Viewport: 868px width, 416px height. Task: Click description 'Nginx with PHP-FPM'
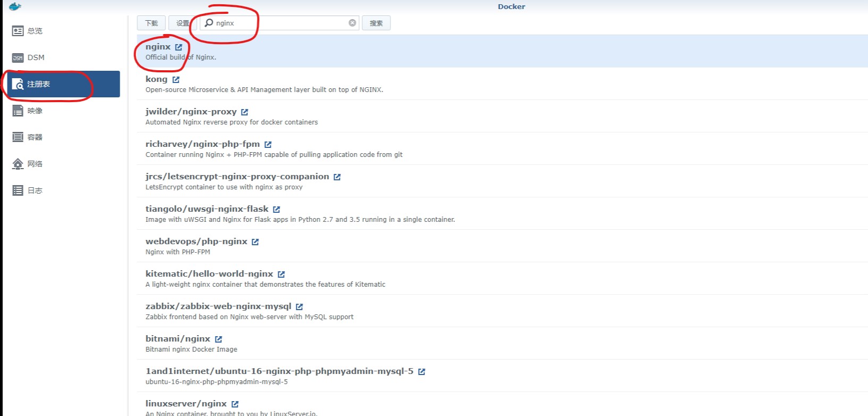[178, 252]
